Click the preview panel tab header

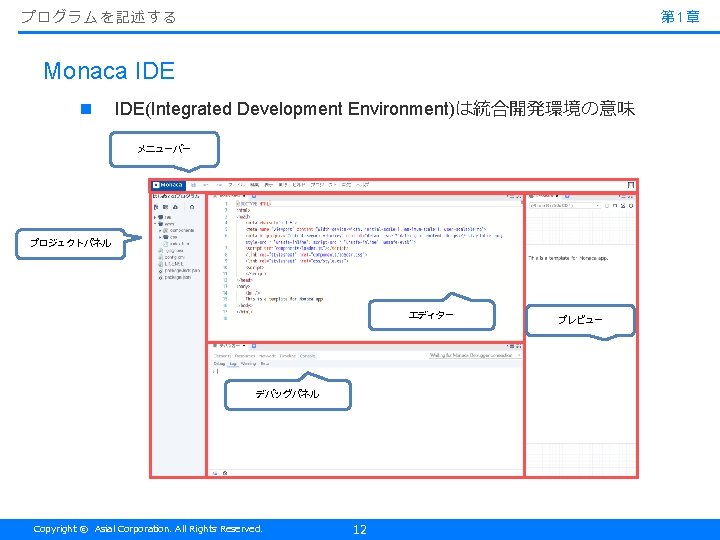click(545, 196)
